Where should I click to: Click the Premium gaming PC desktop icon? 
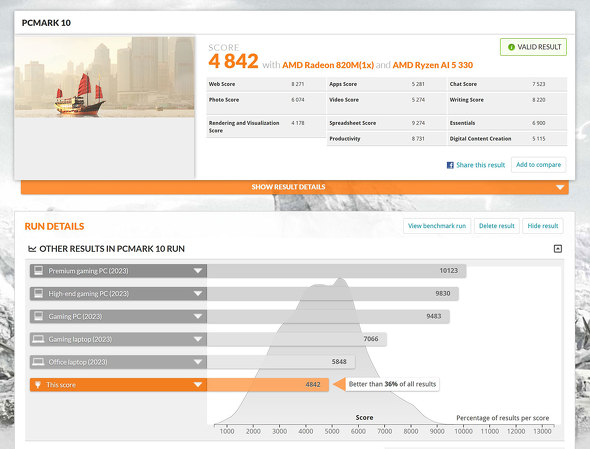38,271
